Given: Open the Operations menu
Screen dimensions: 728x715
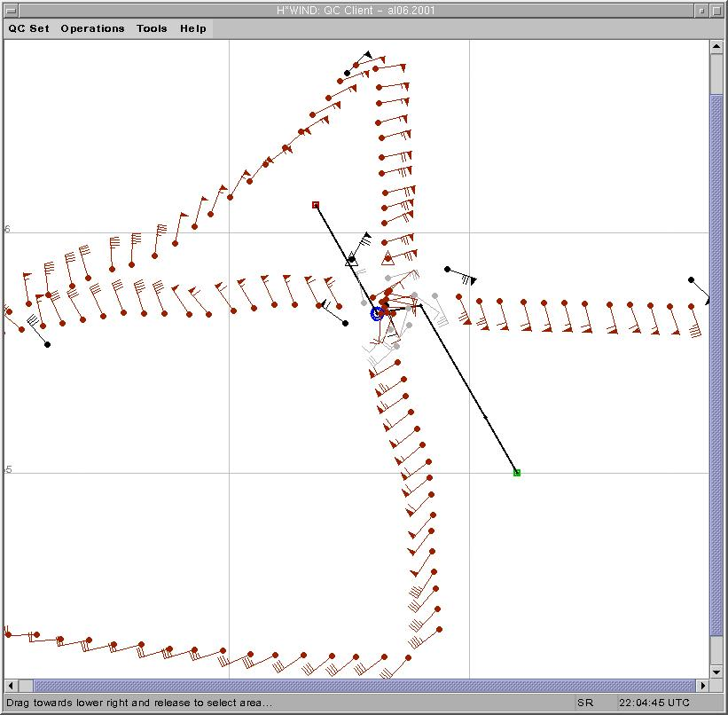Looking at the screenshot, I should 92,28.
